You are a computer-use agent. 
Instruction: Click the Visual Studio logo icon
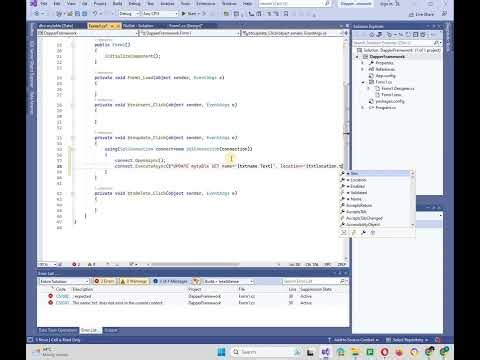pos(33,4)
